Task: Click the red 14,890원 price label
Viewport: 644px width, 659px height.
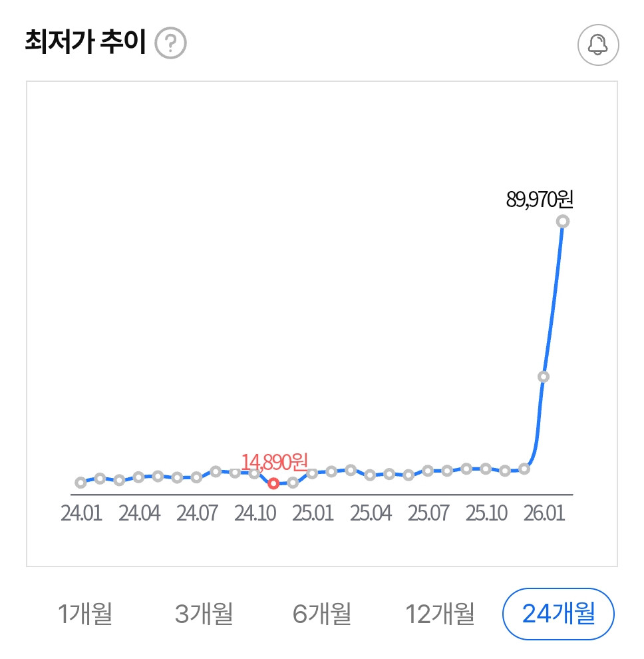Action: pos(274,461)
